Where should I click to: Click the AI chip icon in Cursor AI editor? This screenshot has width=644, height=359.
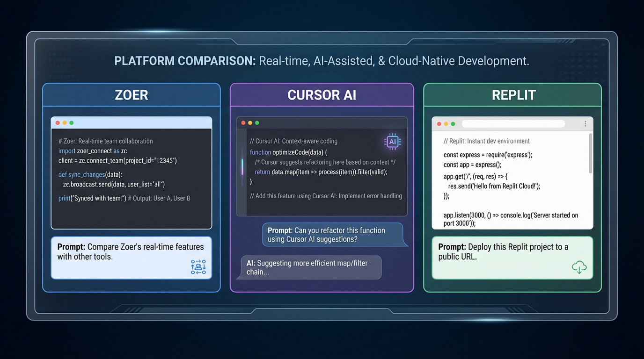[392, 142]
